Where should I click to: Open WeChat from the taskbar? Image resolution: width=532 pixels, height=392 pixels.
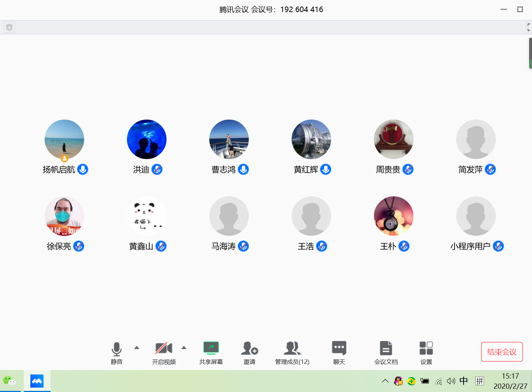click(x=10, y=381)
